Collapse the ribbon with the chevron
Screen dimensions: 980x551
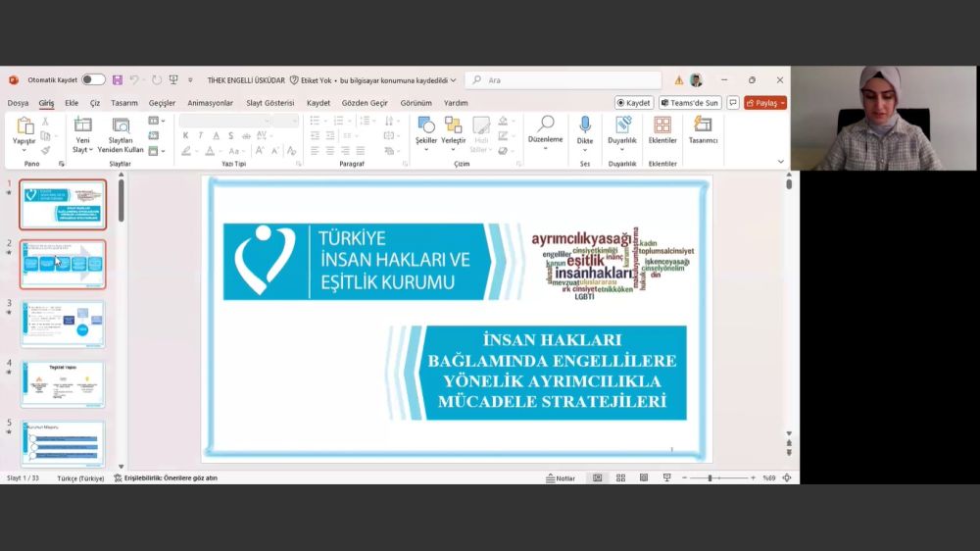(x=781, y=162)
